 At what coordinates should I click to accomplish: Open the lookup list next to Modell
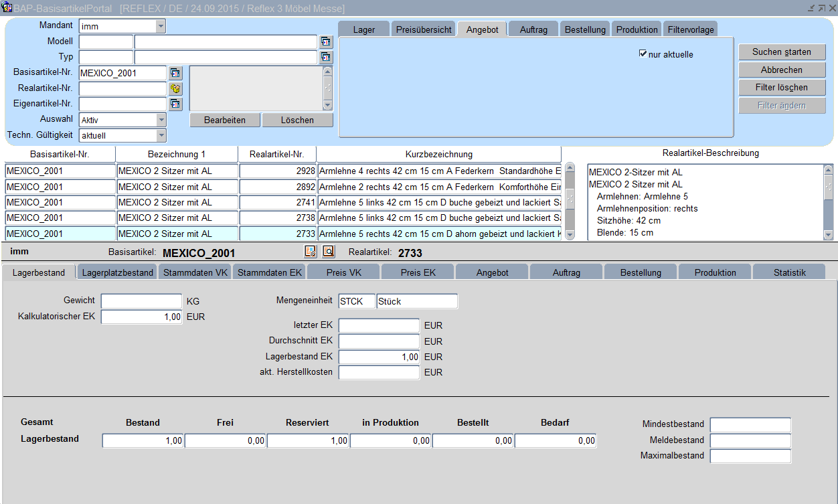(x=326, y=41)
